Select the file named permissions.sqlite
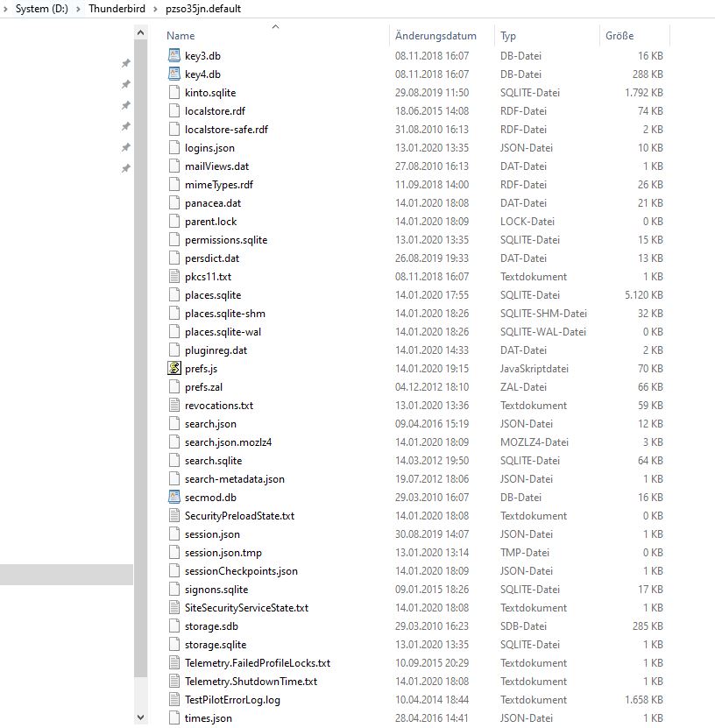Screen dimensions: 715x728 click(x=226, y=240)
